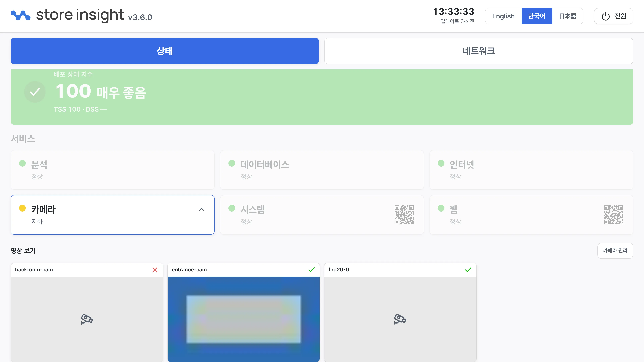The width and height of the screenshot is (644, 362).
Task: Click red X status on backroom-cam
Action: 155,270
